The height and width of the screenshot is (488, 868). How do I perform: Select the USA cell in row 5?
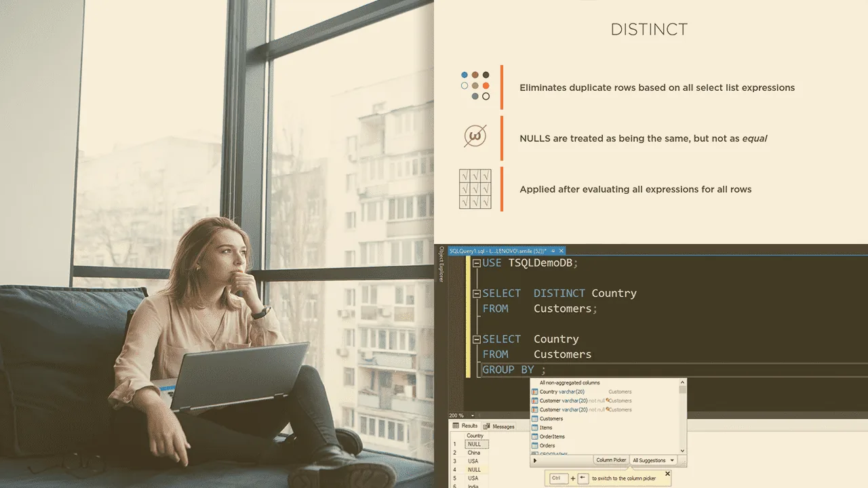coord(475,478)
